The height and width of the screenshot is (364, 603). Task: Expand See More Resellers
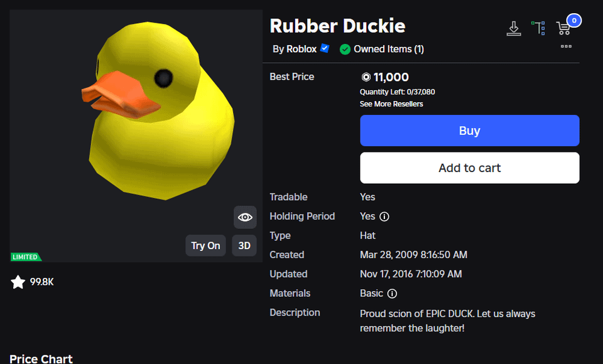[391, 104]
